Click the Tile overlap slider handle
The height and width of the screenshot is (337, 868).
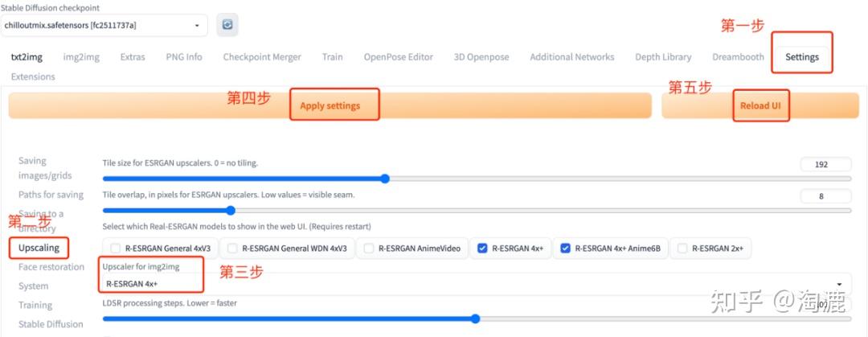[231, 211]
